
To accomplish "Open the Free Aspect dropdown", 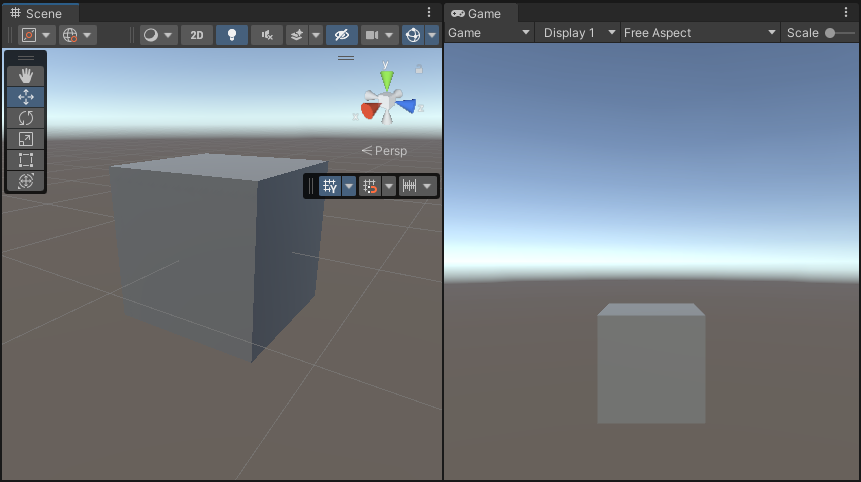I will (x=699, y=33).
